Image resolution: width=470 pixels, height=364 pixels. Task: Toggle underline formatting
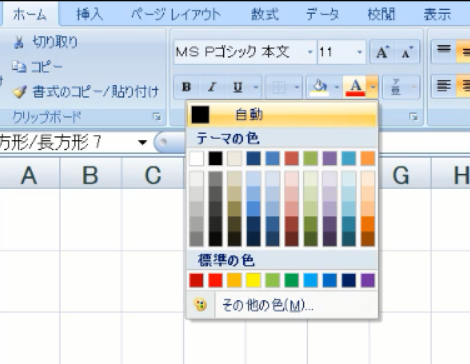pos(237,87)
